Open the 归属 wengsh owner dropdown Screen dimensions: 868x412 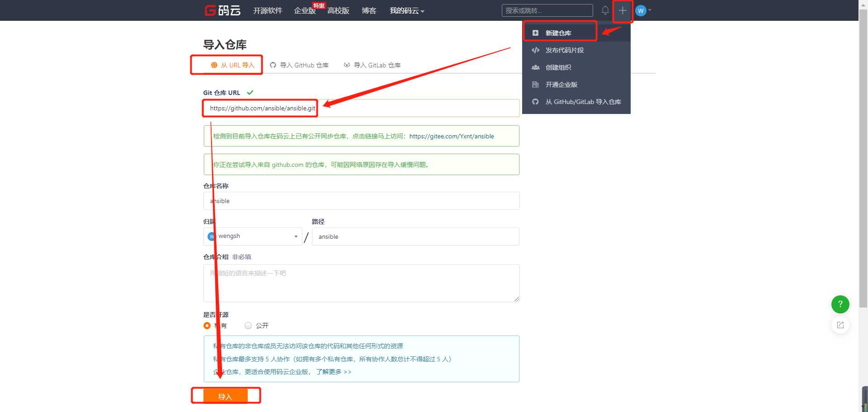click(x=253, y=237)
